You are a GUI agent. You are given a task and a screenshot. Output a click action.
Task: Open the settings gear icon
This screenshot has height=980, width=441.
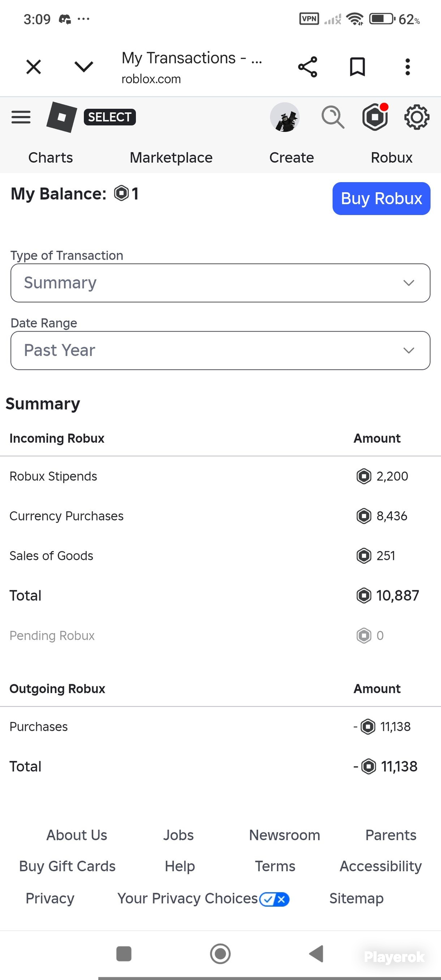point(417,117)
